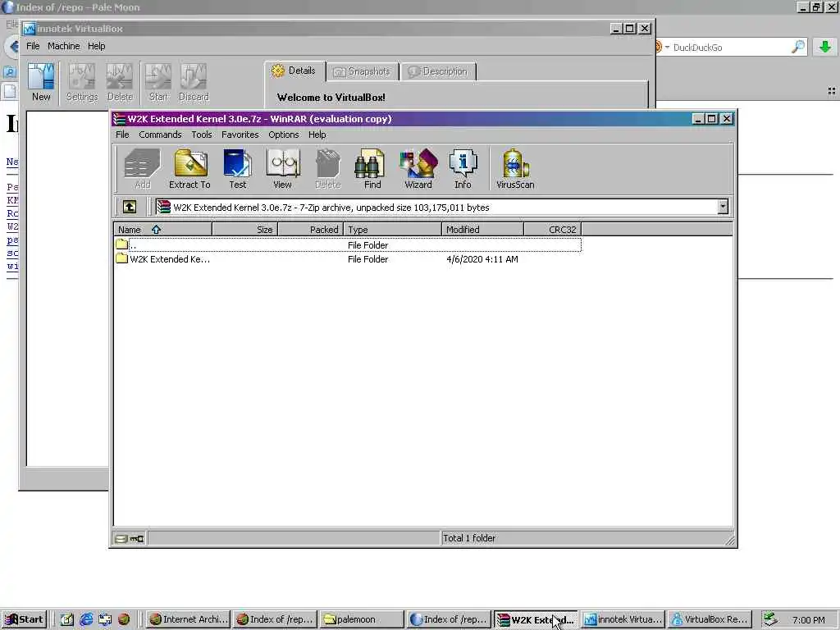This screenshot has width=840, height=630.
Task: Switch to Internet Archi... taskbar button
Action: coord(188,619)
